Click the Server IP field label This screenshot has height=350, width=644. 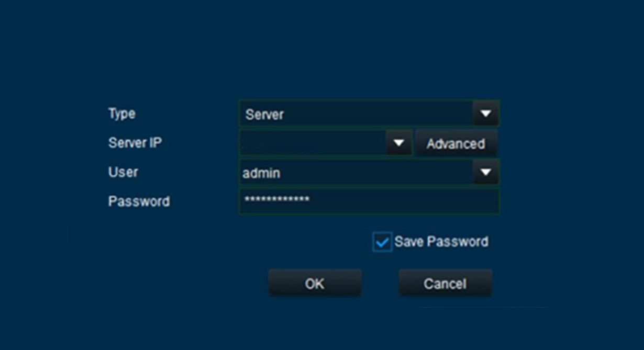pyautogui.click(x=135, y=143)
